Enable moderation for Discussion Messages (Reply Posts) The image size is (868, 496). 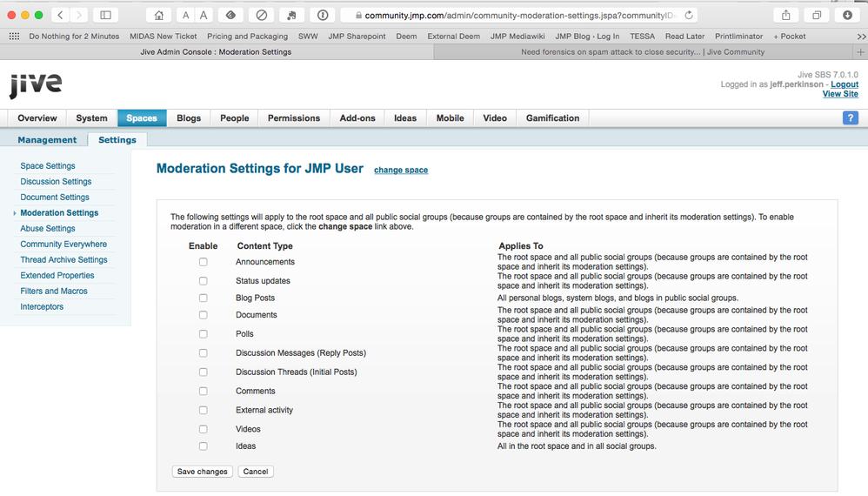tap(204, 352)
